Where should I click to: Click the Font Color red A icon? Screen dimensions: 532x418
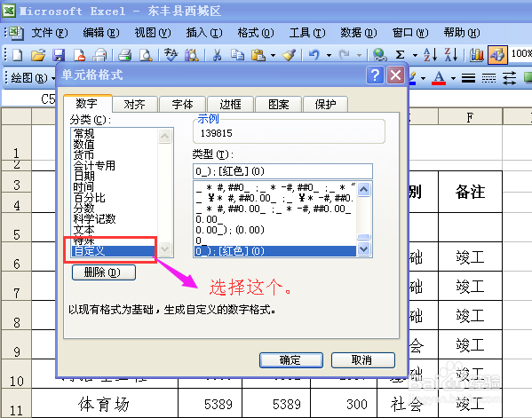[x=439, y=78]
